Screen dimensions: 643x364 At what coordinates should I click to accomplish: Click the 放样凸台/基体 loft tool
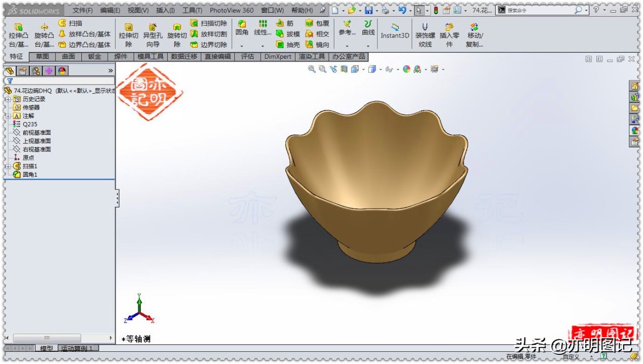click(84, 34)
